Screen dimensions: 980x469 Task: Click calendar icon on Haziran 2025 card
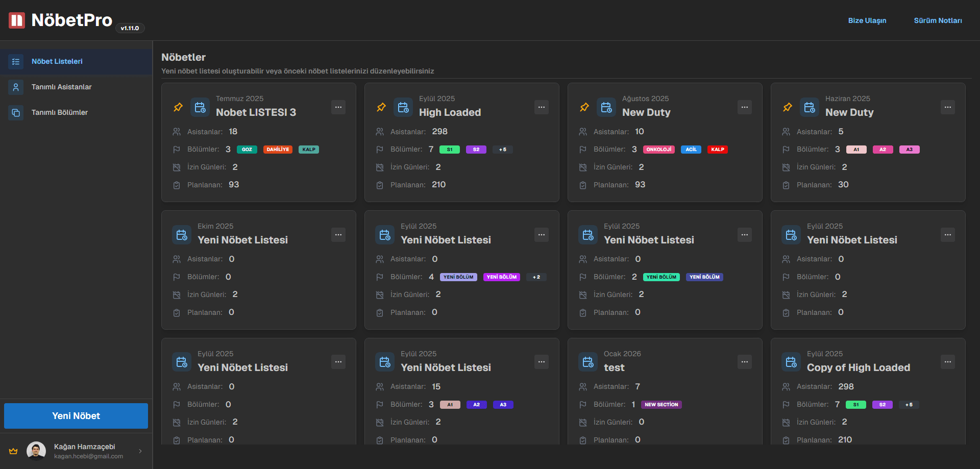pos(810,107)
